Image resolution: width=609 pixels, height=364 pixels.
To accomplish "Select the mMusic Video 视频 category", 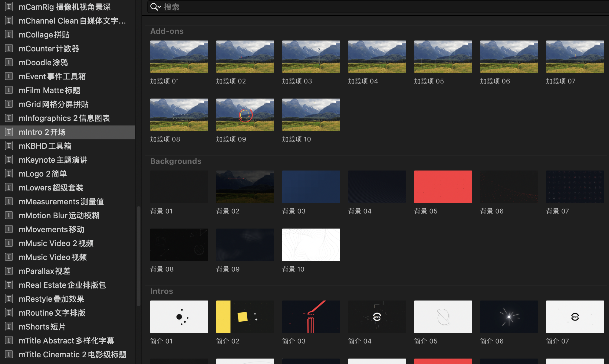I will (x=67, y=257).
